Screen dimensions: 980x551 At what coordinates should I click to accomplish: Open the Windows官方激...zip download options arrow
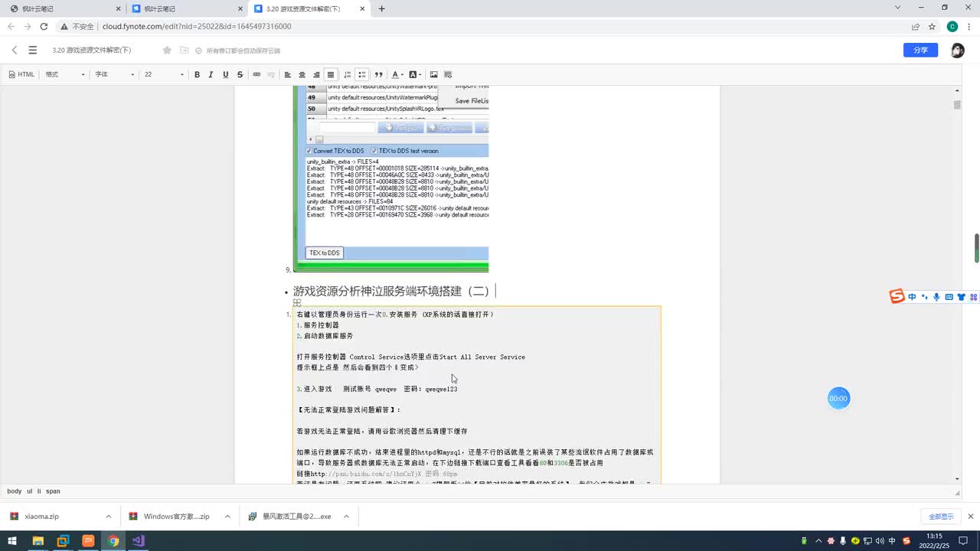click(x=227, y=517)
